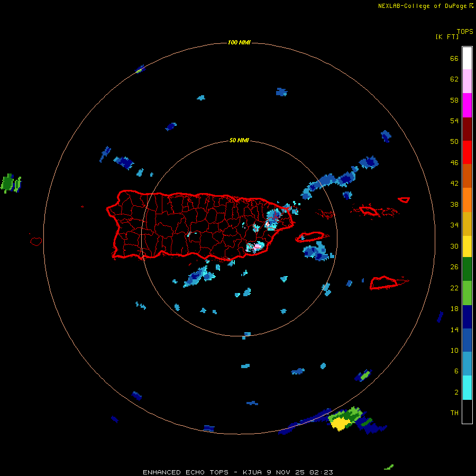Click the 50 NMI range ring label
Screen dimensions: 476x476
[239, 140]
